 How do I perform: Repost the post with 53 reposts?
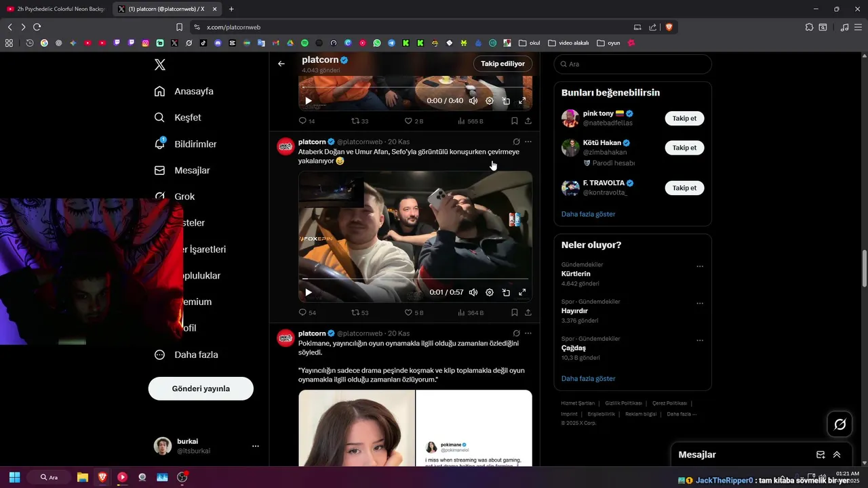click(x=359, y=312)
